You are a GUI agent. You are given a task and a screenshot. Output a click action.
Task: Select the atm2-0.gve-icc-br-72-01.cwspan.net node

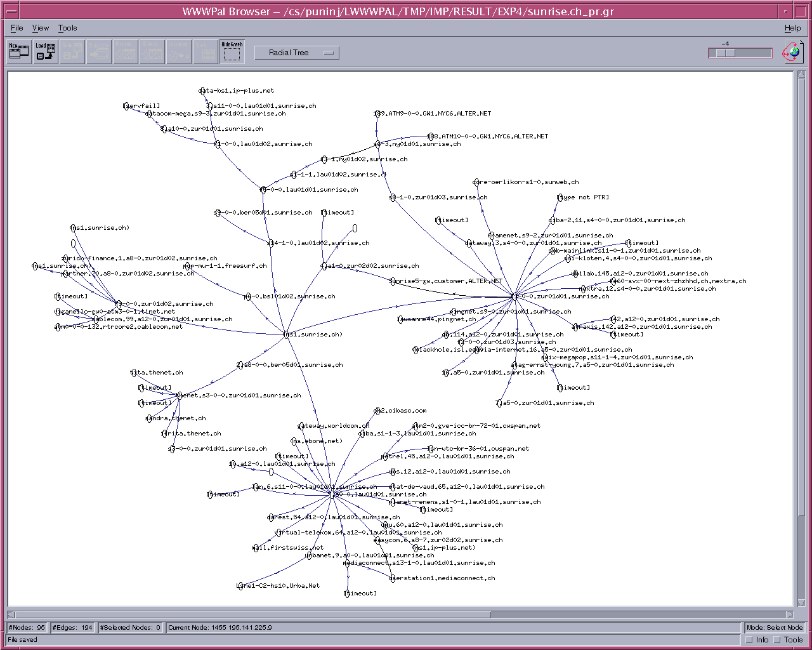[x=416, y=426]
